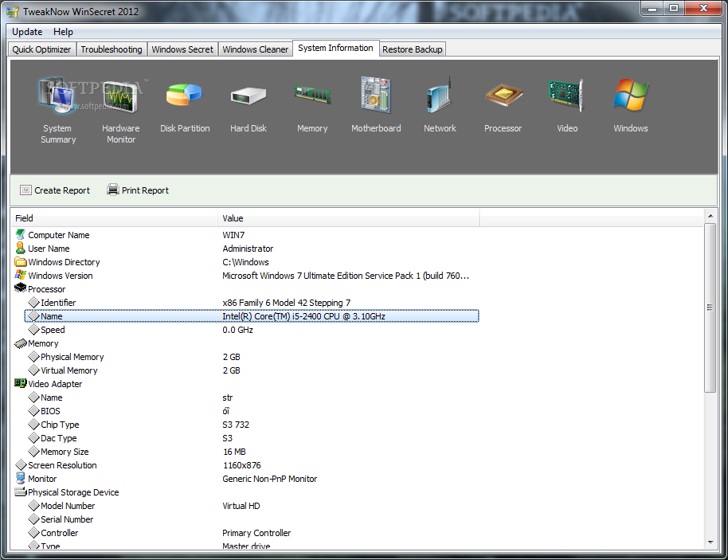Select the Processor Speed row
The width and height of the screenshot is (728, 560).
click(x=252, y=330)
